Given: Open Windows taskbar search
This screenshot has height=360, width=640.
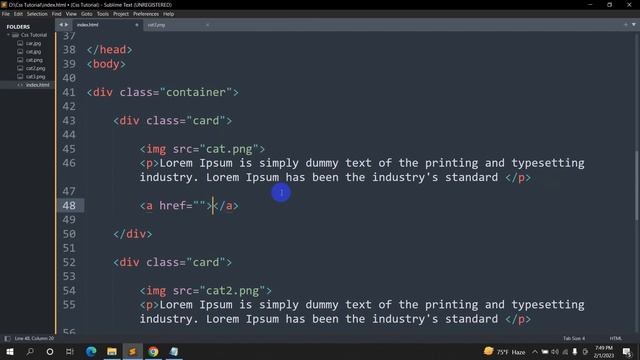Looking at the screenshot, I should (x=30, y=351).
